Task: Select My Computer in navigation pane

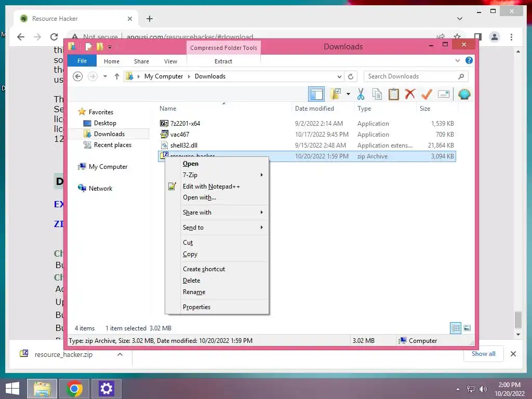Action: tap(108, 167)
